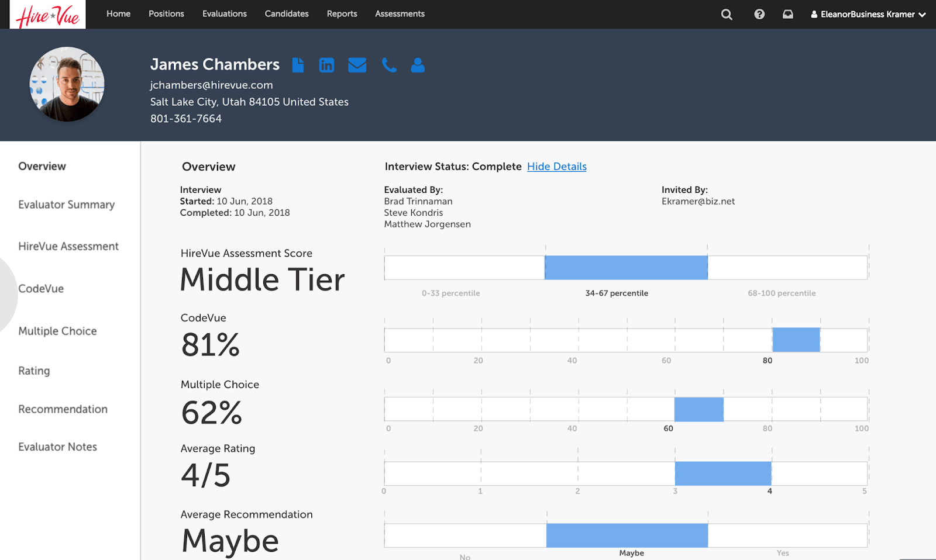Viewport: 936px width, 560px height.
Task: Click the HireVue logo
Action: click(x=47, y=15)
